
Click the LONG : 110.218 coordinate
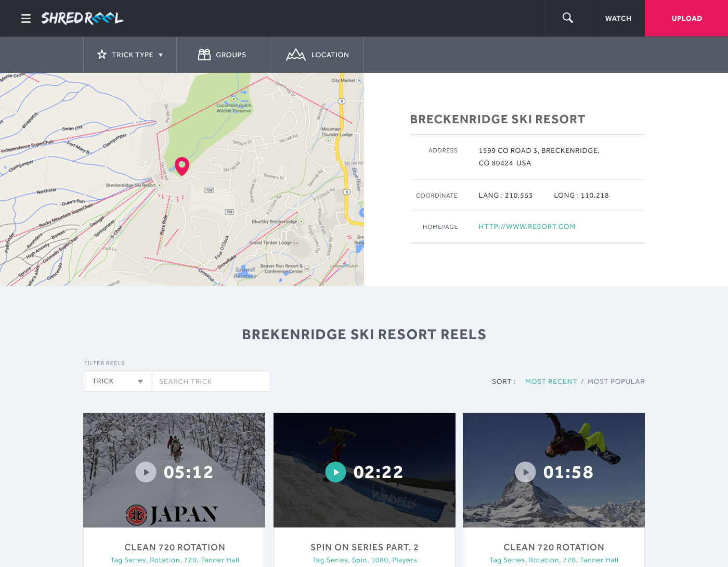click(581, 196)
